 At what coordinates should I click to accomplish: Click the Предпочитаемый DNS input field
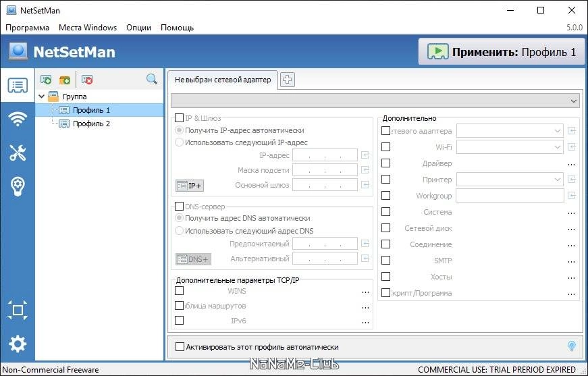click(325, 244)
